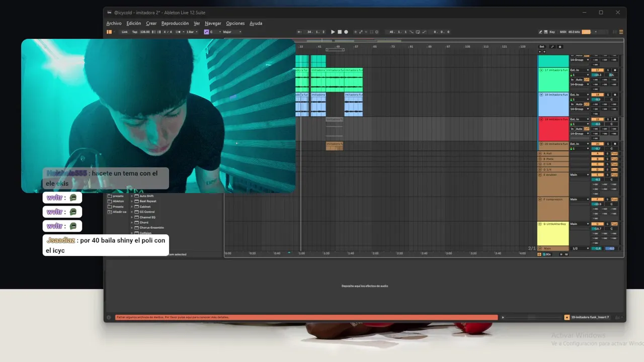644x362 pixels.
Task: Open the Reproducción menu
Action: (x=175, y=23)
